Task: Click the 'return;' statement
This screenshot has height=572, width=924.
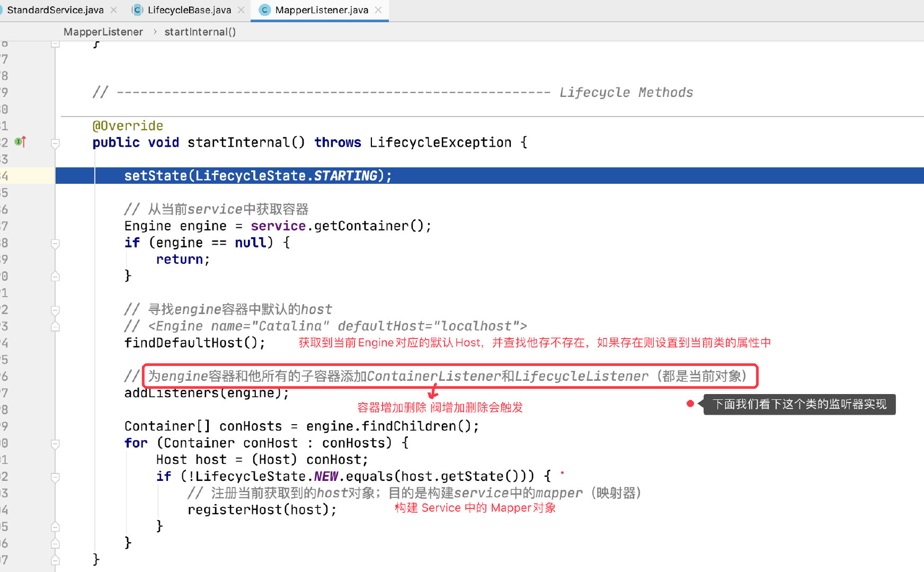Action: [183, 259]
